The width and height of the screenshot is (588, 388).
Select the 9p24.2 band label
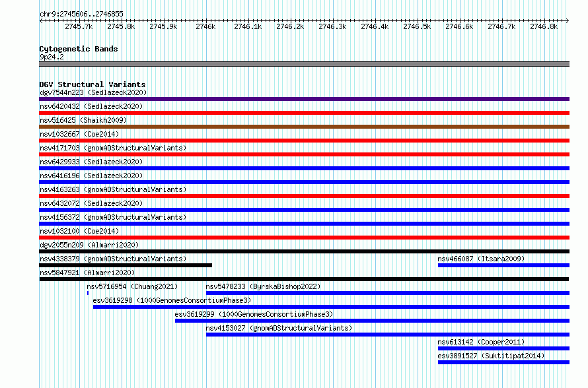click(52, 57)
